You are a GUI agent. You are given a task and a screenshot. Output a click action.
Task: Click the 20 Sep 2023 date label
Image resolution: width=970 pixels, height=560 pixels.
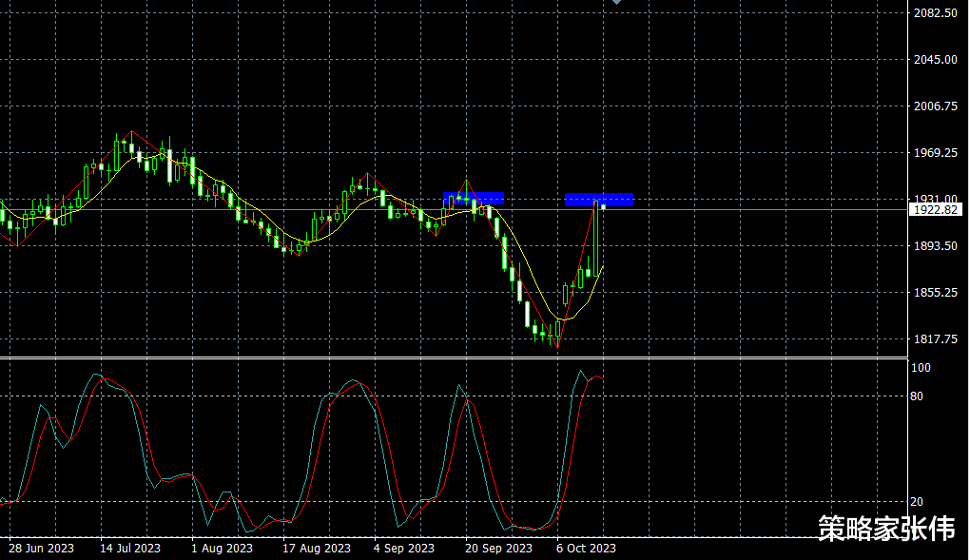point(498,549)
